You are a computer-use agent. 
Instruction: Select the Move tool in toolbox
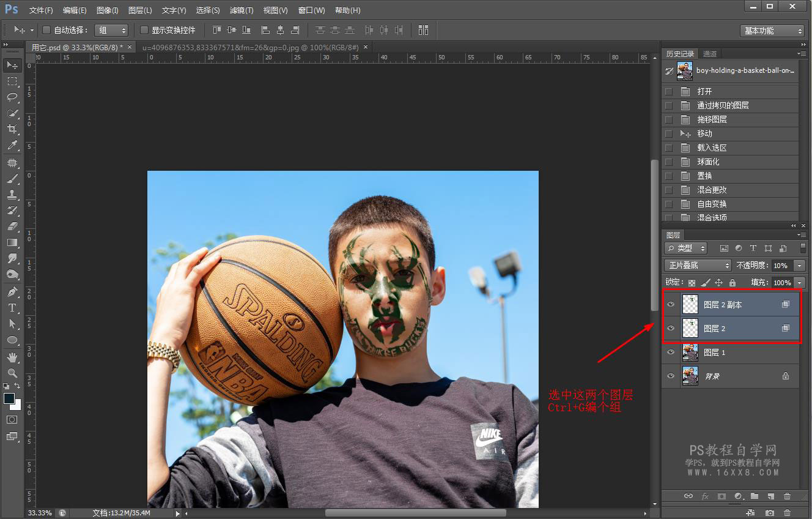click(x=12, y=65)
